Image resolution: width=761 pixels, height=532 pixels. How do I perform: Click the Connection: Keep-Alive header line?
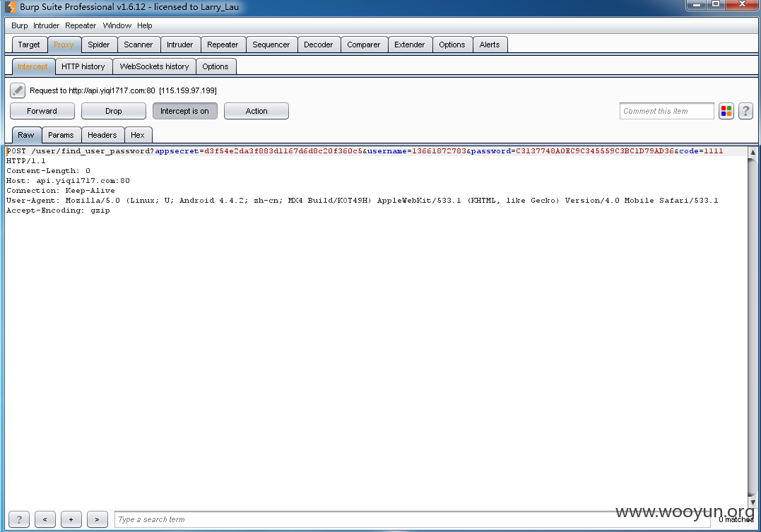pyautogui.click(x=61, y=191)
